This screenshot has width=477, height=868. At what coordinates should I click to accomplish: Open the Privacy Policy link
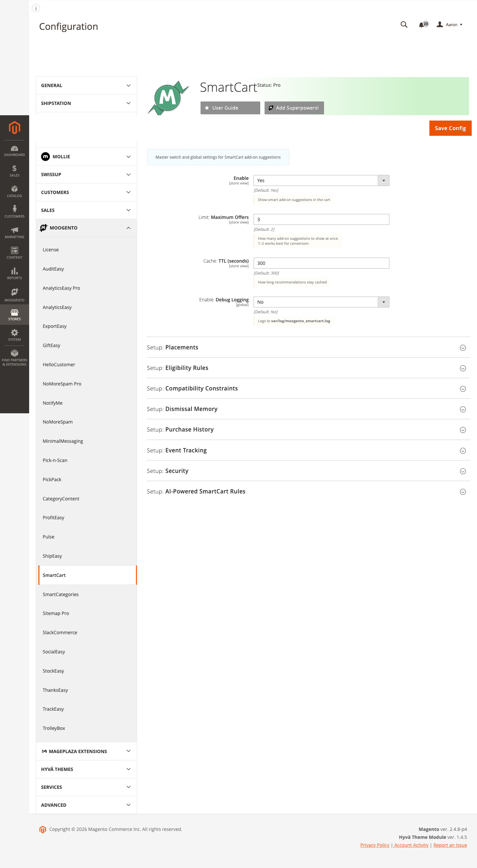coord(375,845)
